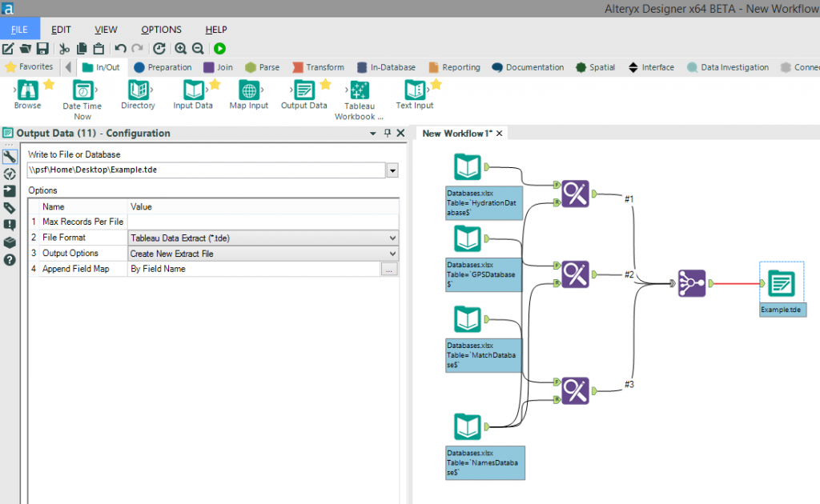The height and width of the screenshot is (504, 820).
Task: Switch to the Documentation tool category
Action: coord(528,67)
